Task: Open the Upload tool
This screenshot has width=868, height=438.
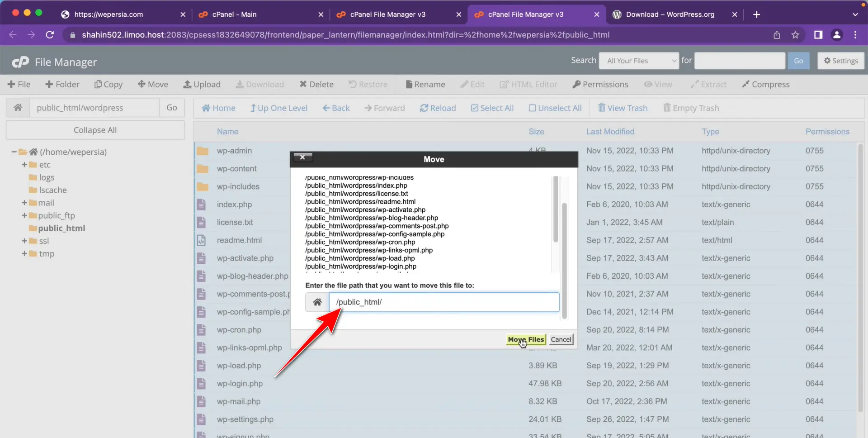Action: point(202,84)
